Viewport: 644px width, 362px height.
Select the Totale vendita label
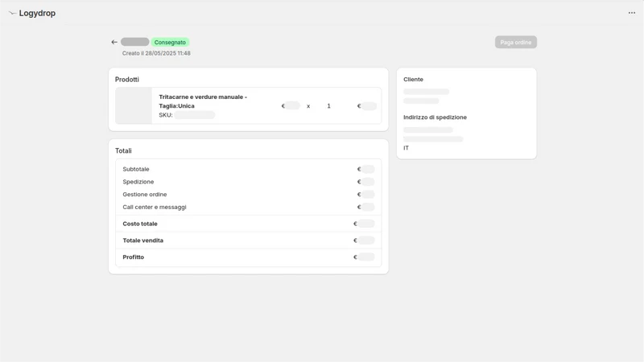[143, 241]
